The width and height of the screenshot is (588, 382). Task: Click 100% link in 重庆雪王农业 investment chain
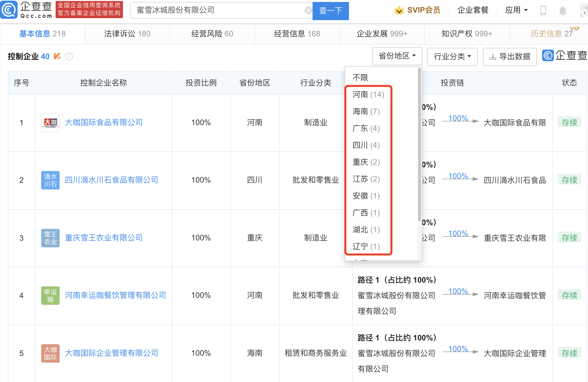[x=458, y=234]
